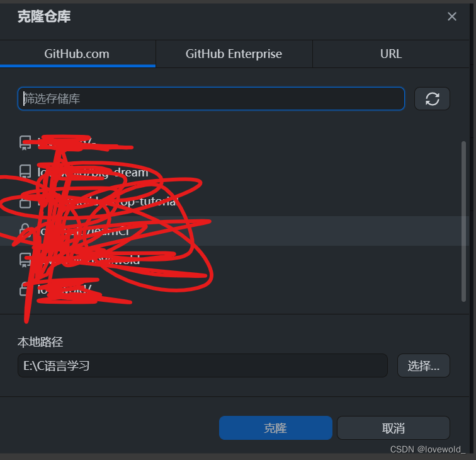Focus the 筛选存储库 filter field
The width and height of the screenshot is (476, 460).
coord(211,99)
